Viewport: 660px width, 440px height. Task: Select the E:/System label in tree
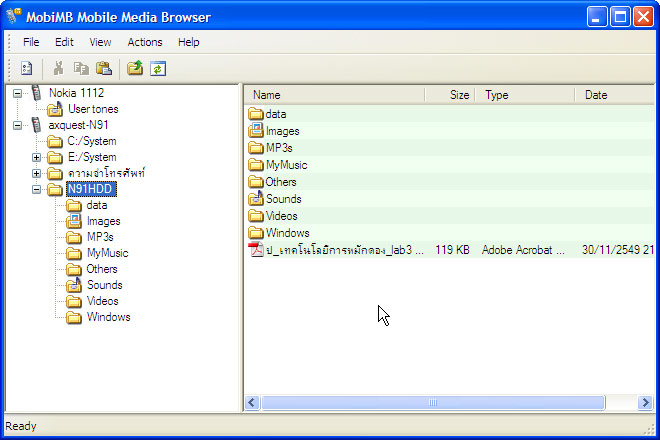pos(92,157)
